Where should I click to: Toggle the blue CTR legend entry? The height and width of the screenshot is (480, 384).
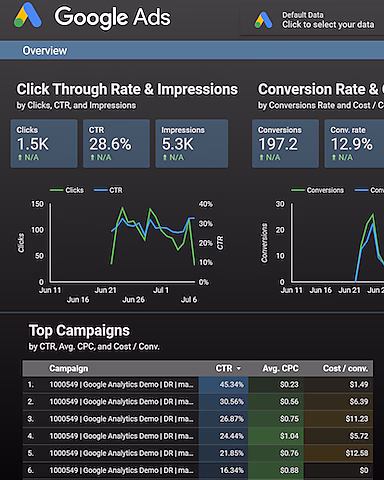click(108, 190)
